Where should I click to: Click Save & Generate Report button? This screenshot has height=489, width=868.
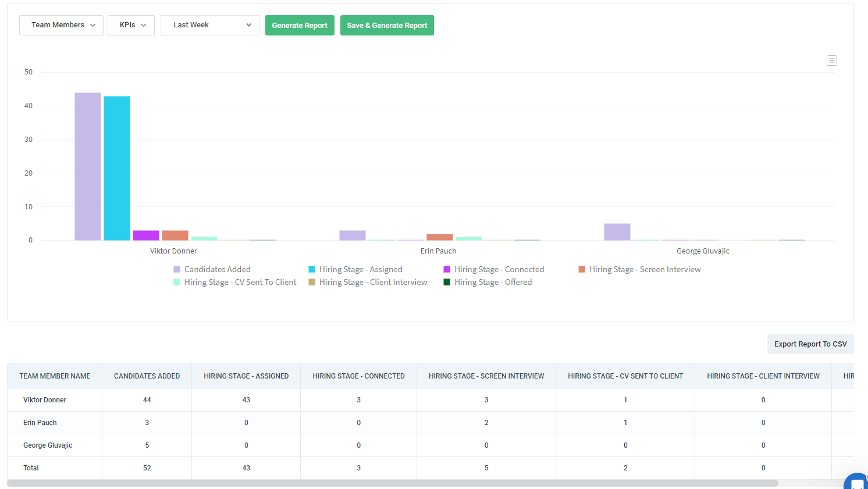(387, 25)
